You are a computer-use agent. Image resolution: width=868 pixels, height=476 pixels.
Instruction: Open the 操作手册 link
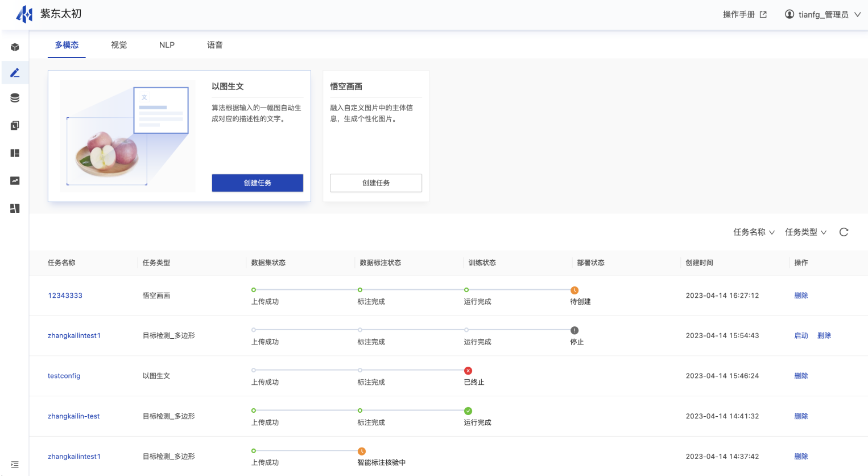(x=739, y=15)
